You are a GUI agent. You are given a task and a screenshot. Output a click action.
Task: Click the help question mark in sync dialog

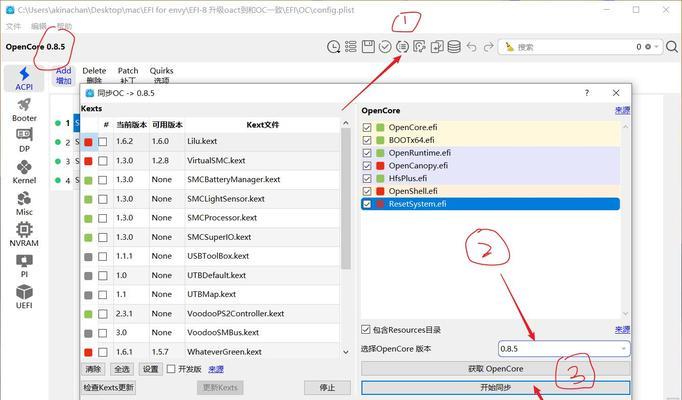pos(587,93)
